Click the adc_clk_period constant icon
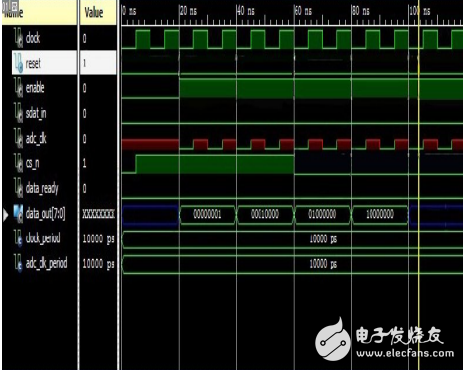The image size is (463, 370). (x=18, y=263)
